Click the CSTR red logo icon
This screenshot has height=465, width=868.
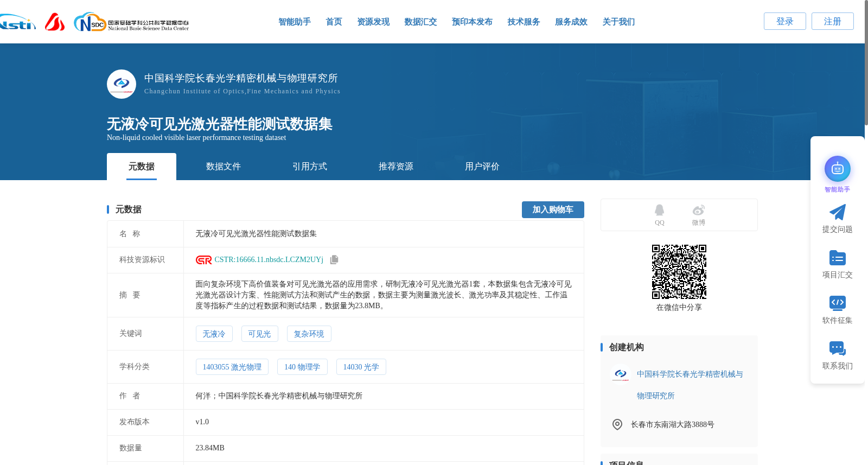[204, 260]
